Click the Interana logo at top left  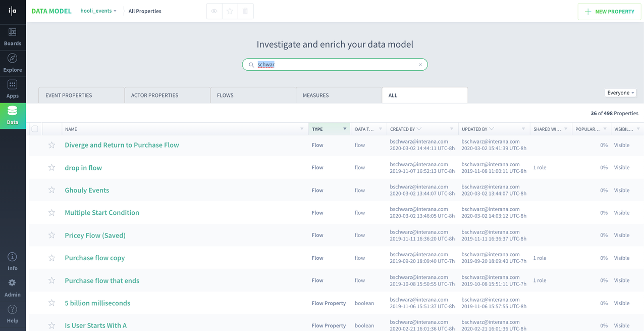click(13, 11)
